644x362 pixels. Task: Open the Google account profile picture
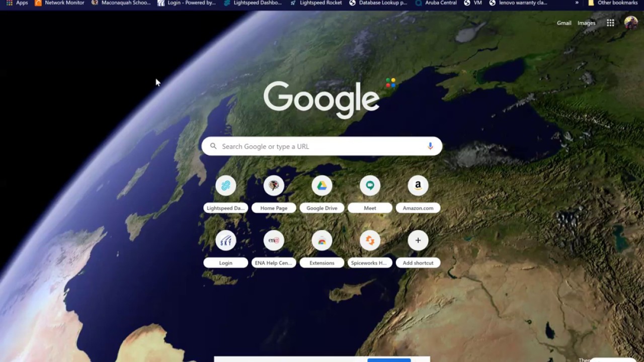coord(631,23)
